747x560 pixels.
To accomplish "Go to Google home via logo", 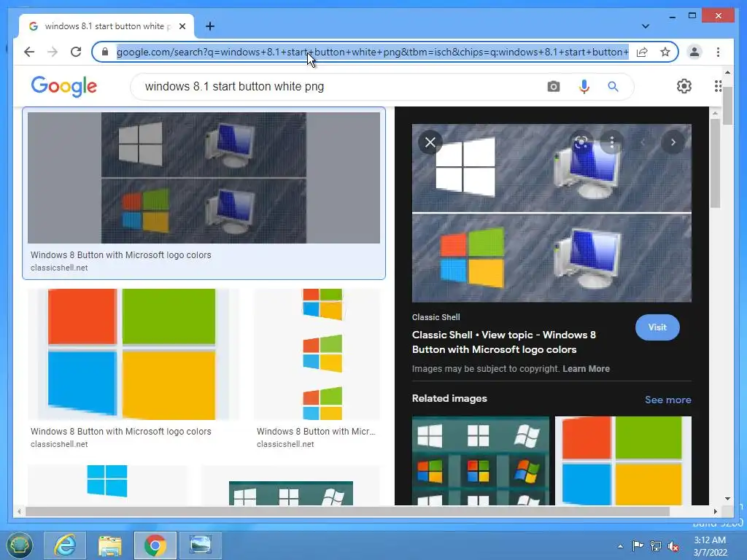I will pos(64,87).
